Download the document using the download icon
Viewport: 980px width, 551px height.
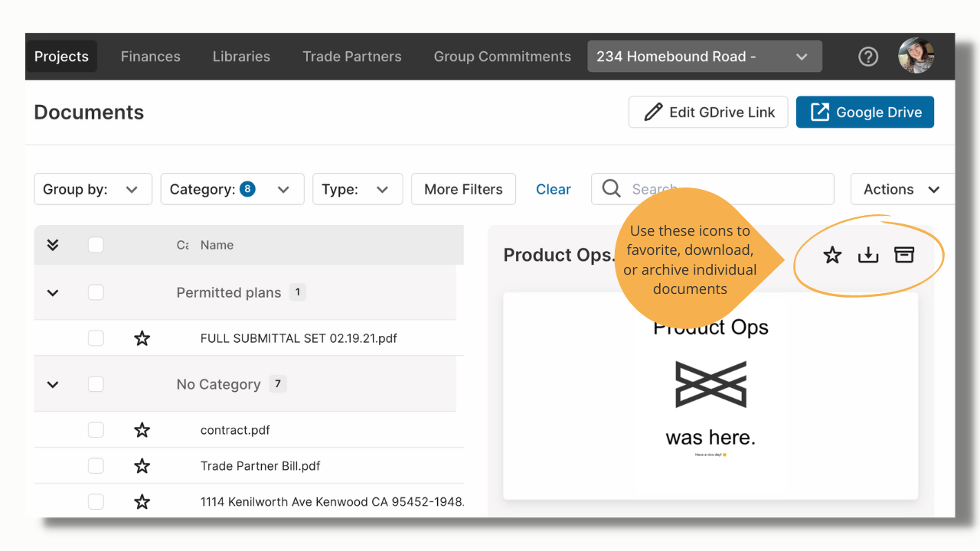[x=868, y=256]
